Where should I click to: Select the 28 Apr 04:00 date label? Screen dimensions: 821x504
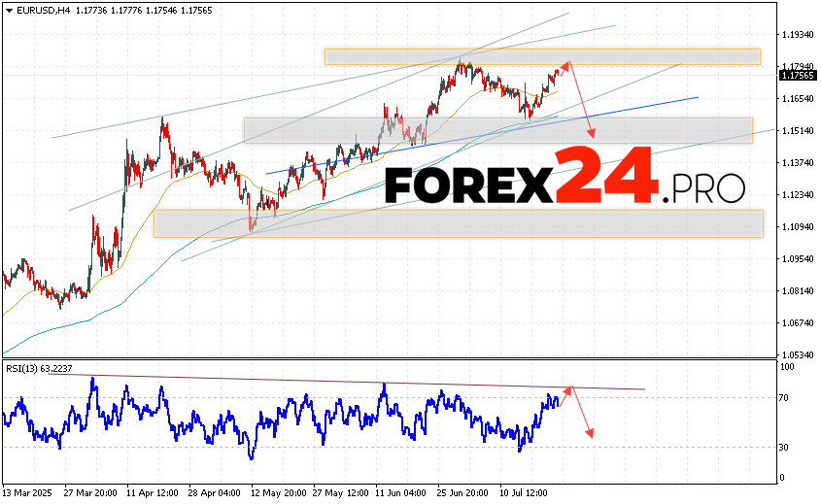pyautogui.click(x=214, y=493)
